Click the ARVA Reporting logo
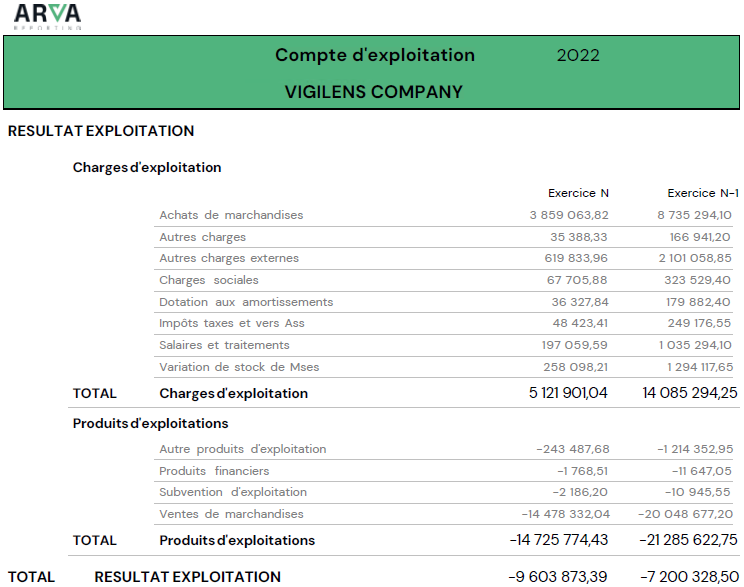 (47, 17)
